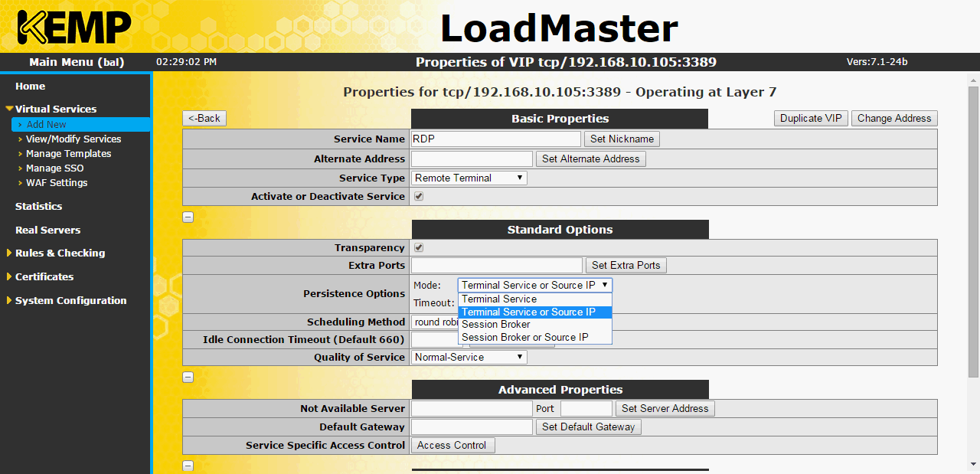The height and width of the screenshot is (474, 980).
Task: Collapse the Standard Options section minus icon
Action: click(x=188, y=377)
